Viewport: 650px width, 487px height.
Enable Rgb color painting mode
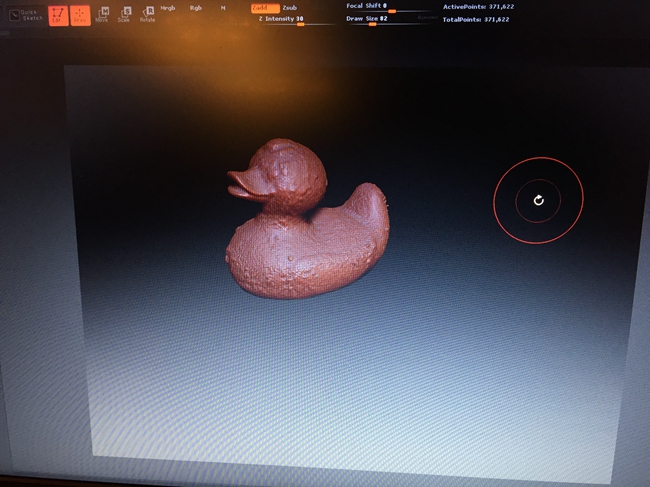click(195, 8)
